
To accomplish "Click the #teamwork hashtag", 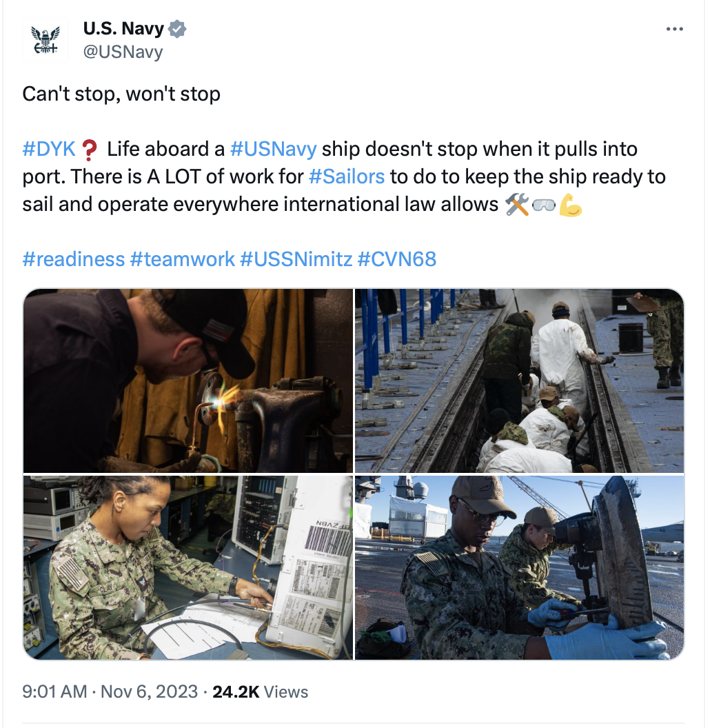I will (x=183, y=259).
